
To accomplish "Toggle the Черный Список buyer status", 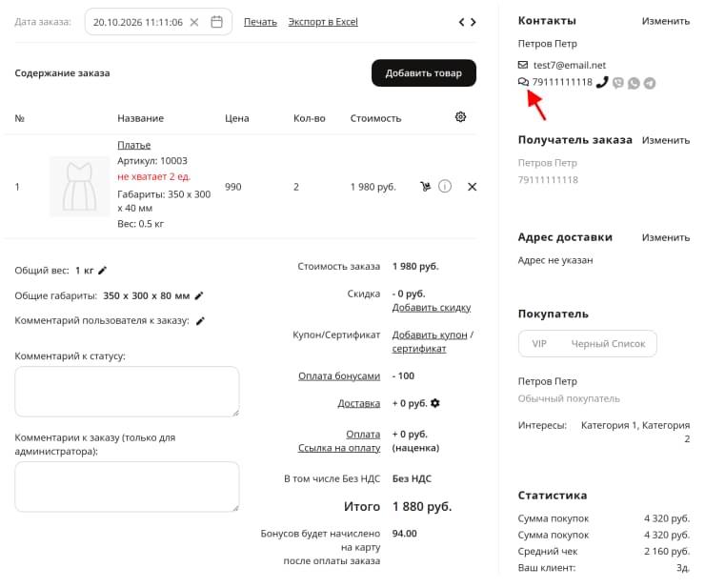I will (608, 344).
